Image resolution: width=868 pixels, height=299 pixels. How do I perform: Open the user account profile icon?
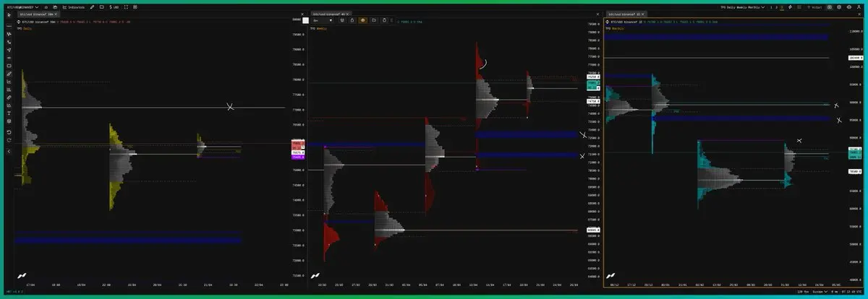[859, 7]
